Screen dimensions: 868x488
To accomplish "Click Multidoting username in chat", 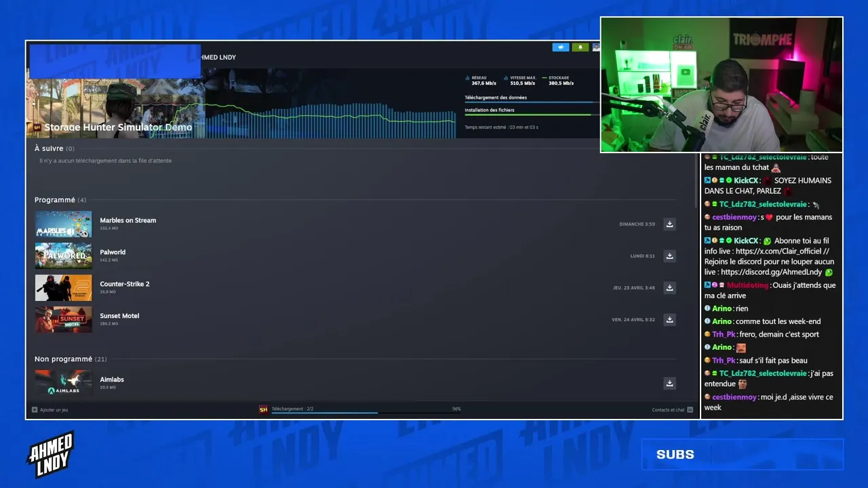I will point(747,285).
